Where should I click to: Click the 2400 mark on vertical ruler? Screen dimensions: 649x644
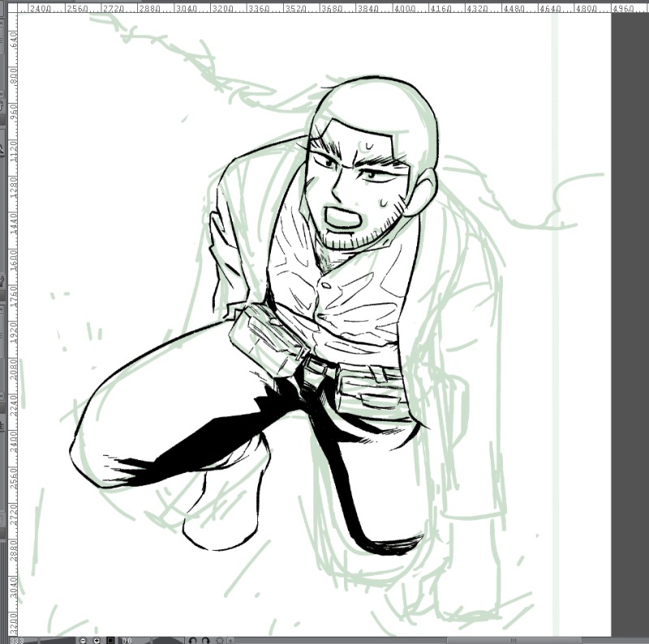click(13, 441)
